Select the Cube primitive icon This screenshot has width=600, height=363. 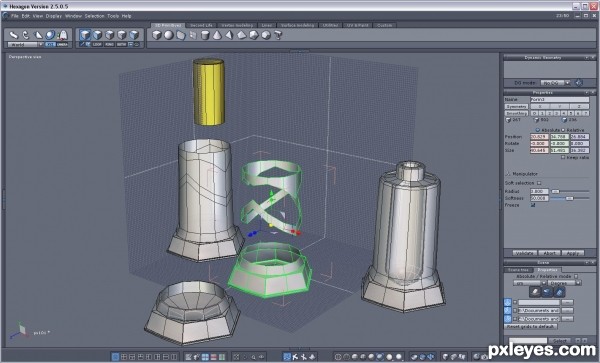157,35
